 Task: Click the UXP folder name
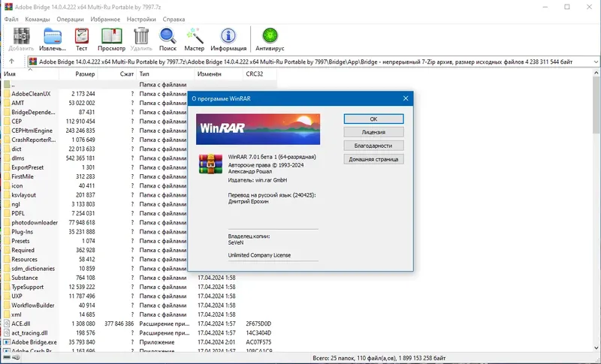coord(17,296)
